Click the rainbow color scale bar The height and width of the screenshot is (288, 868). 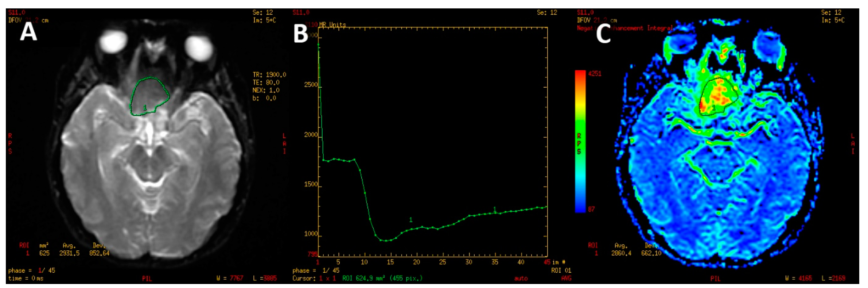pyautogui.click(x=580, y=141)
